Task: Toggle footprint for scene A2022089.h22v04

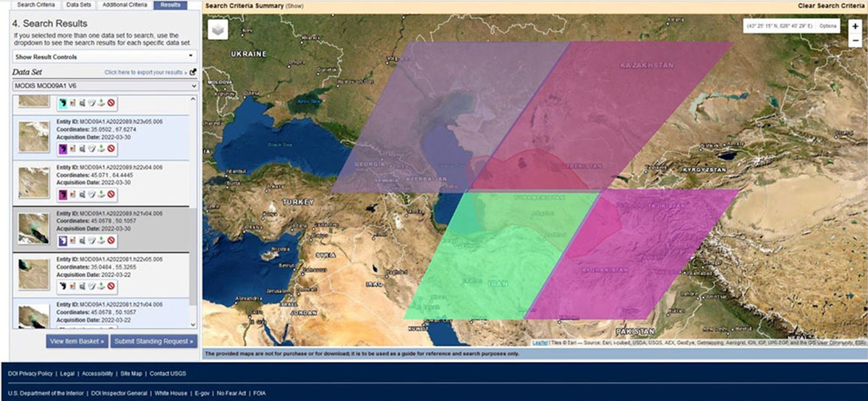Action: pos(62,194)
